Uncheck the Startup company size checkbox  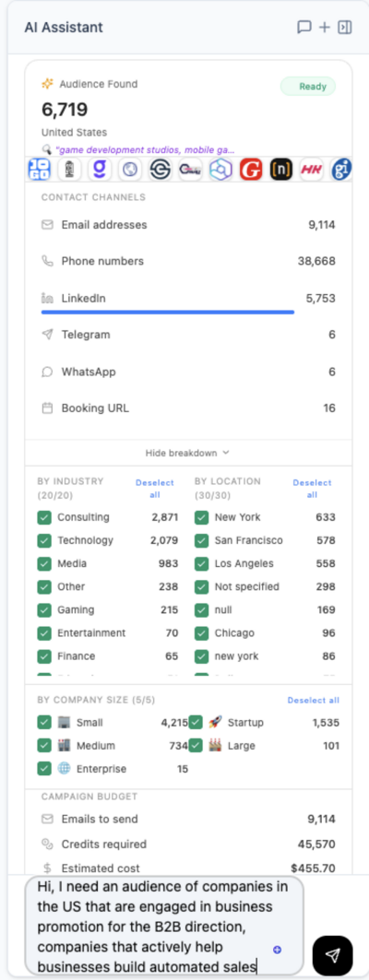tap(196, 723)
